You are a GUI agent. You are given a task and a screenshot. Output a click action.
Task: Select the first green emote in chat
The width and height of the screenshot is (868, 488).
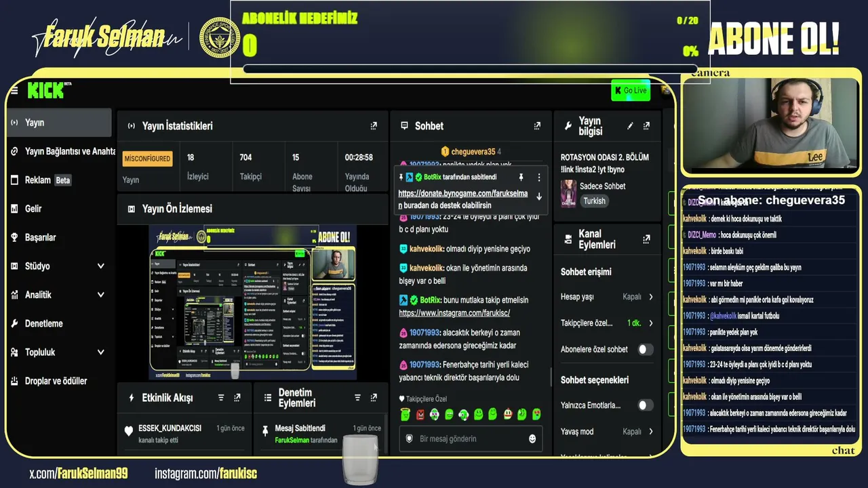point(406,414)
